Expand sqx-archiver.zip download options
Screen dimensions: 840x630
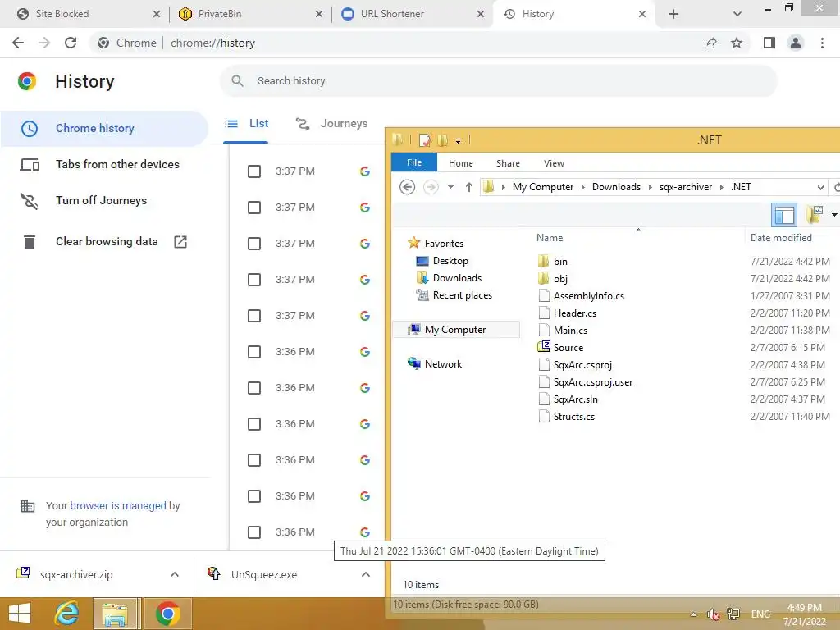[175, 574]
